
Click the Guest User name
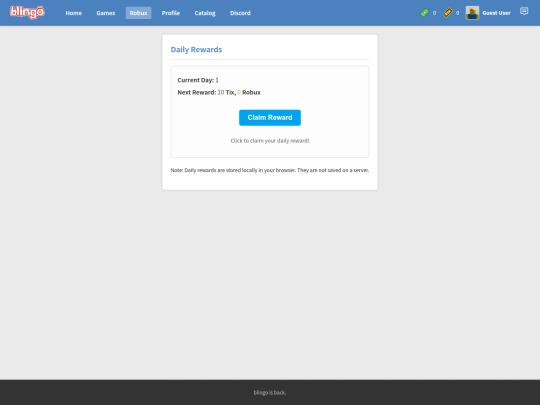pyautogui.click(x=496, y=13)
